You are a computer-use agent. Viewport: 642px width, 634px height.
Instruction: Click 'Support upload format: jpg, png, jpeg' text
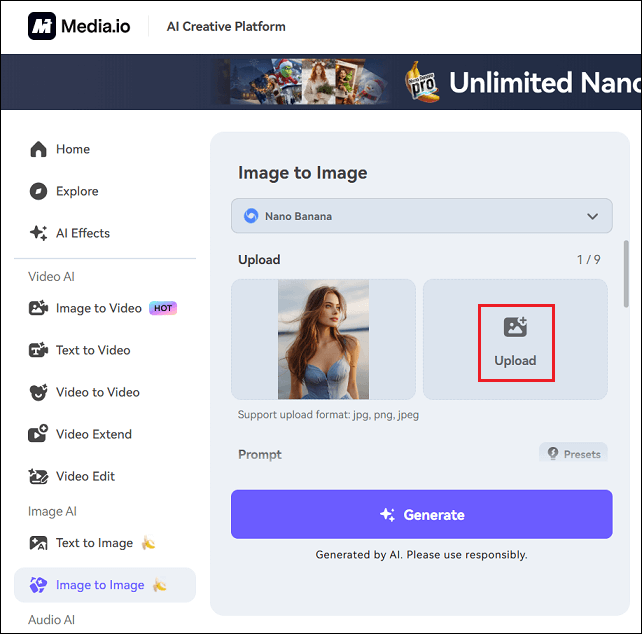328,414
